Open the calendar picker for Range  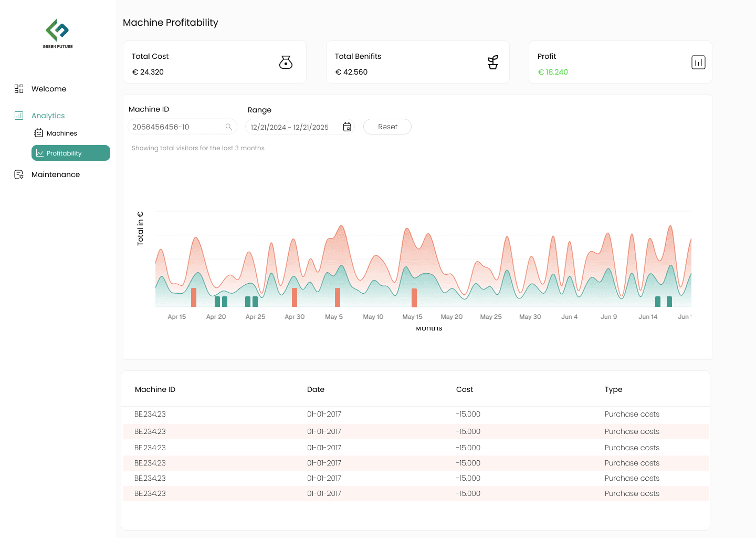coord(347,127)
